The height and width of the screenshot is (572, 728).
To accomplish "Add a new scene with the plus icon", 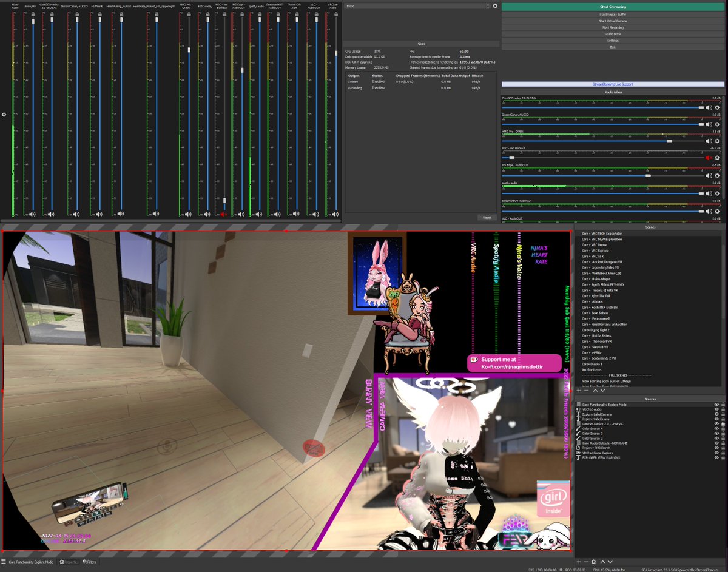I will [579, 390].
